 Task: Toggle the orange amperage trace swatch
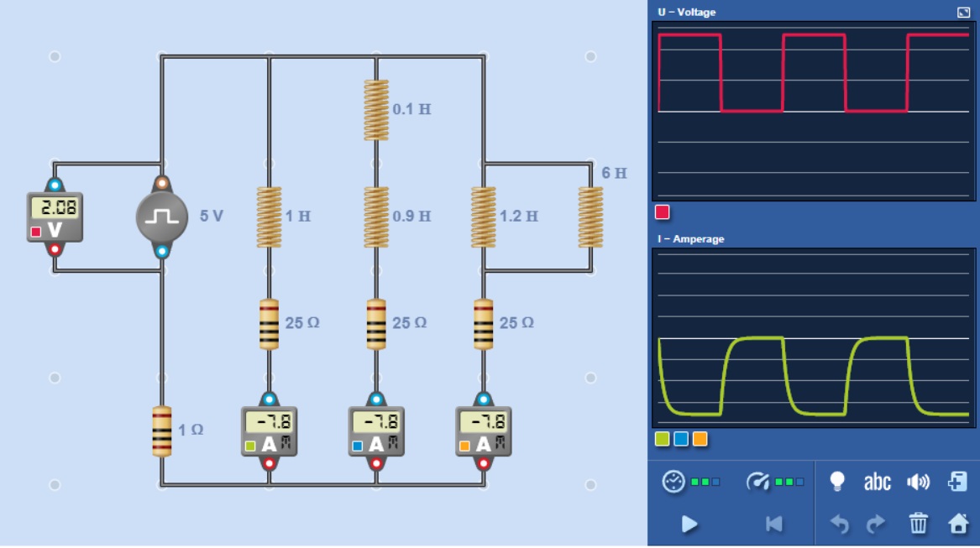tap(700, 439)
